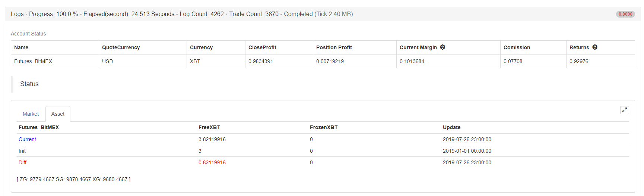Click the Position Profit column header
The height and width of the screenshot is (196, 644).
pyautogui.click(x=334, y=47)
